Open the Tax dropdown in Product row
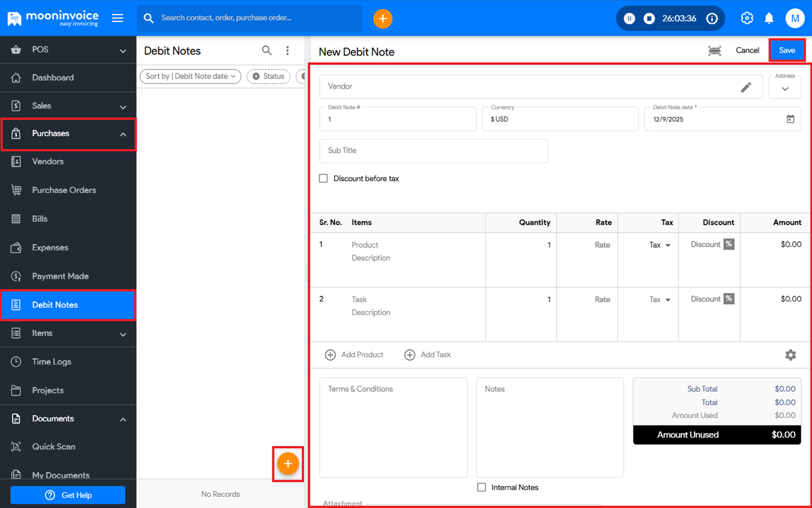Viewport: 812px width, 508px height. click(x=660, y=245)
